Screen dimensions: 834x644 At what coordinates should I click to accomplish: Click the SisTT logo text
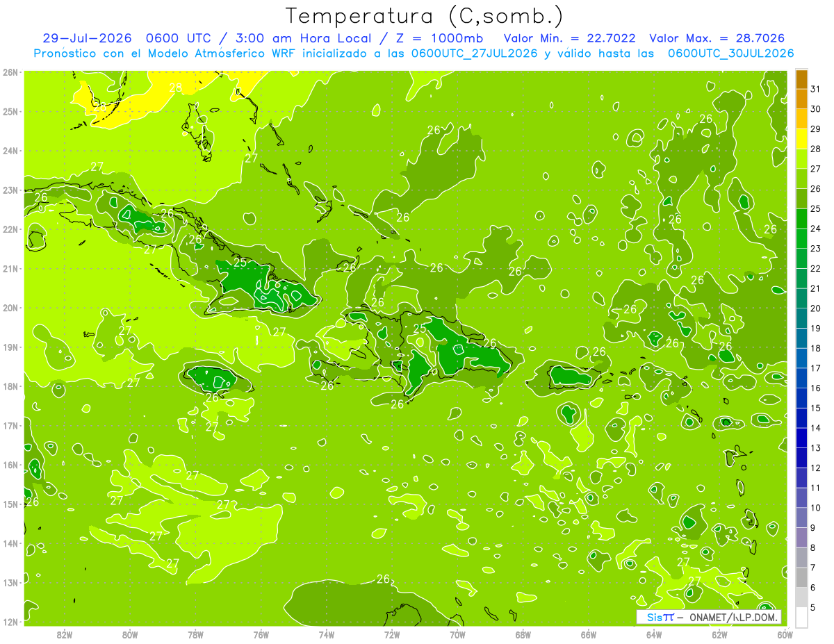[x=660, y=617]
